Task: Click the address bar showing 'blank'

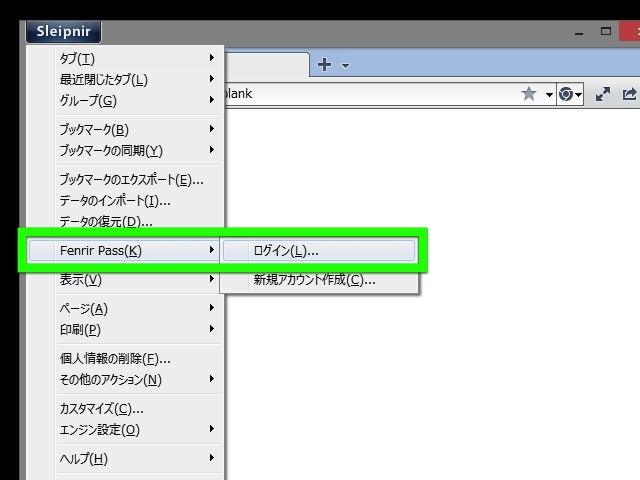Action: point(370,94)
